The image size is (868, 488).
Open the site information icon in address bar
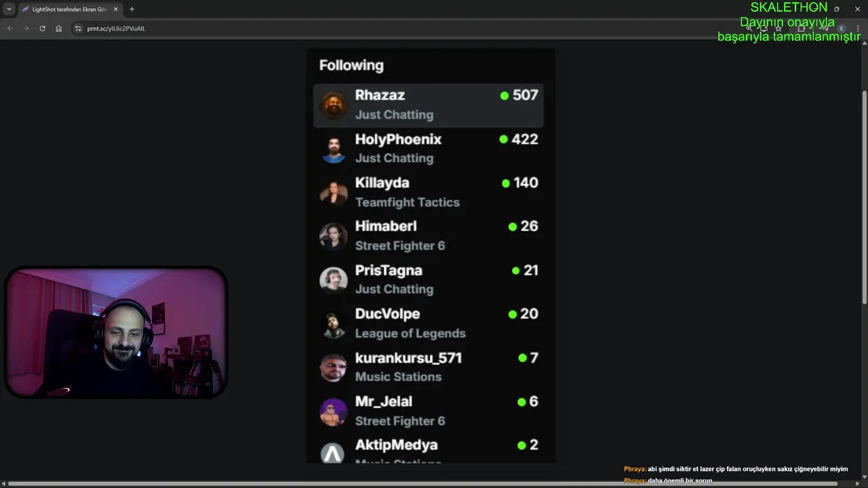[x=78, y=28]
